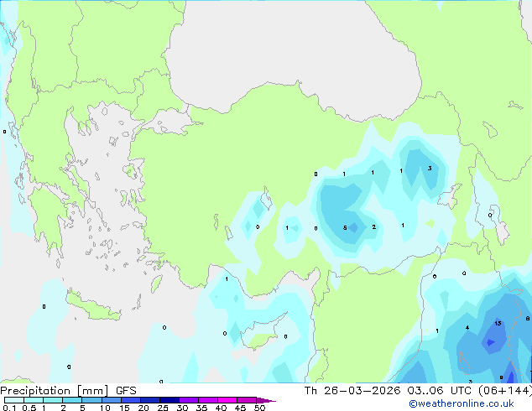Screen dimensions: 532x411
Task: Click the '2' precipitation value beside the 5
Action: pos(374,226)
